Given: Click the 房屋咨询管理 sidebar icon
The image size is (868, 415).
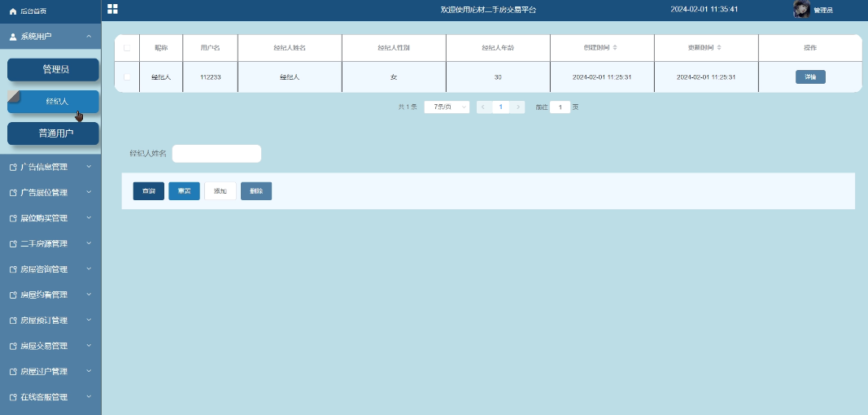Looking at the screenshot, I should pyautogui.click(x=13, y=269).
